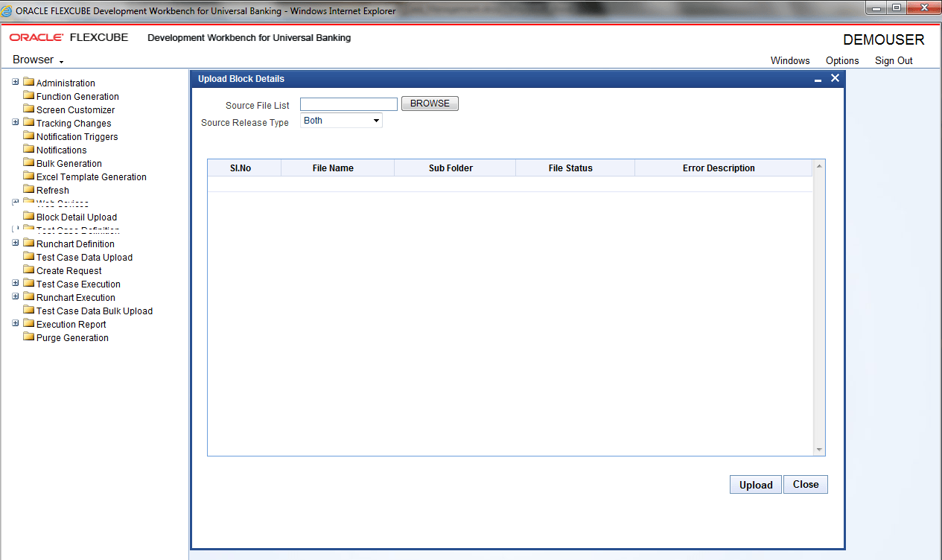
Task: Select Purge Generation in the tree
Action: click(x=72, y=338)
